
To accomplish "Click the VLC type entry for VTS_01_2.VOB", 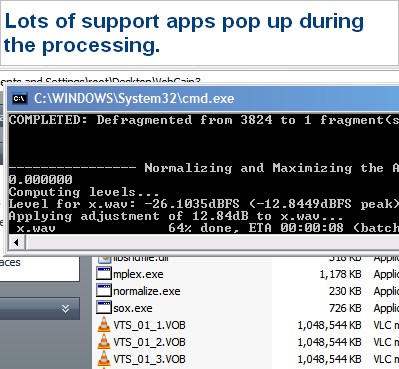I will click(386, 342).
